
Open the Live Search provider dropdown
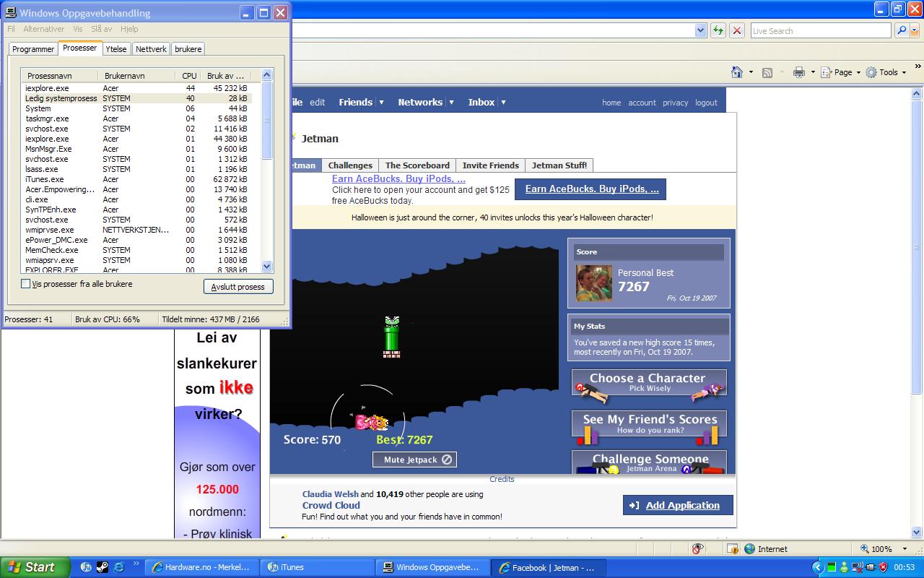(915, 30)
